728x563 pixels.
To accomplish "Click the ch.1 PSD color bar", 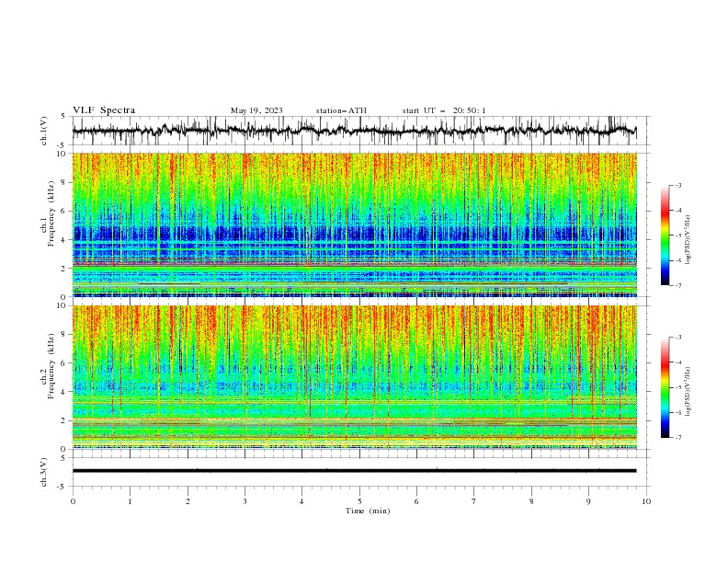I will click(x=665, y=235).
